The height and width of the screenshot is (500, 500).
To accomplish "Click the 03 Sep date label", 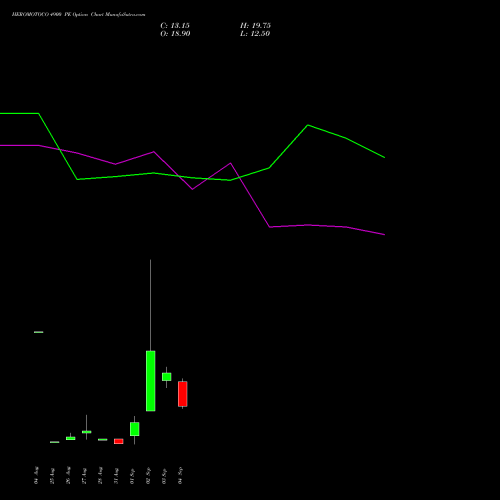I will coord(164,476).
